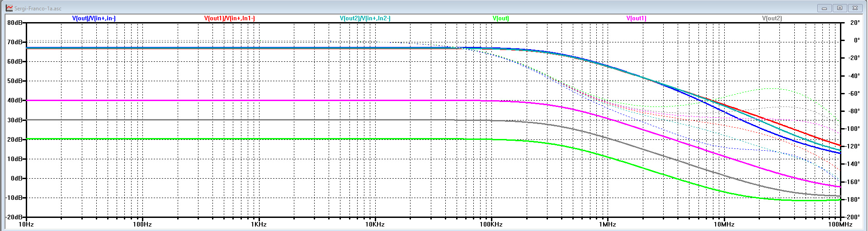Screen dimensions: 868x231
Task: Click the 100MHz frequency axis label
Action: coord(840,224)
